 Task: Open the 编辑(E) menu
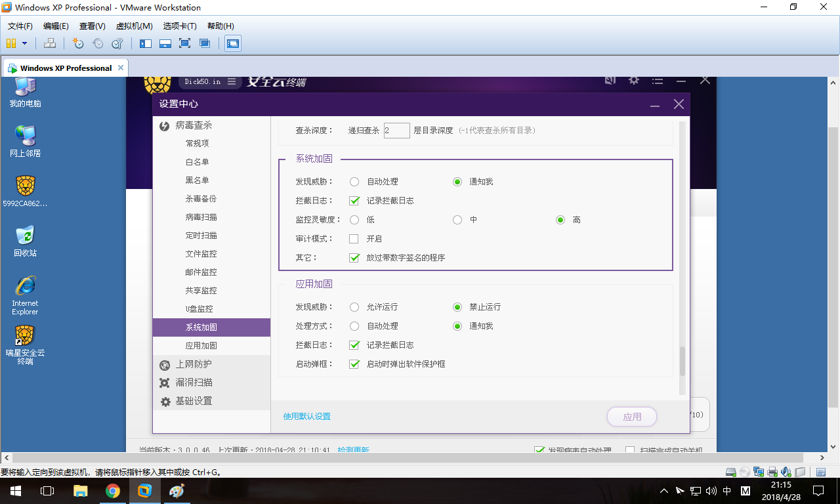coord(56,26)
